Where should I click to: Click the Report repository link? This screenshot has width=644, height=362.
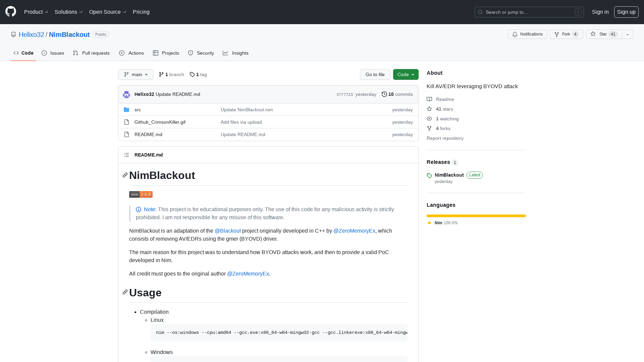point(445,138)
